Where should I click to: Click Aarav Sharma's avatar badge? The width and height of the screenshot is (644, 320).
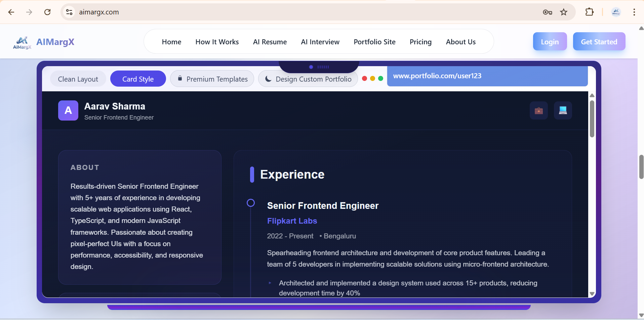[68, 110]
